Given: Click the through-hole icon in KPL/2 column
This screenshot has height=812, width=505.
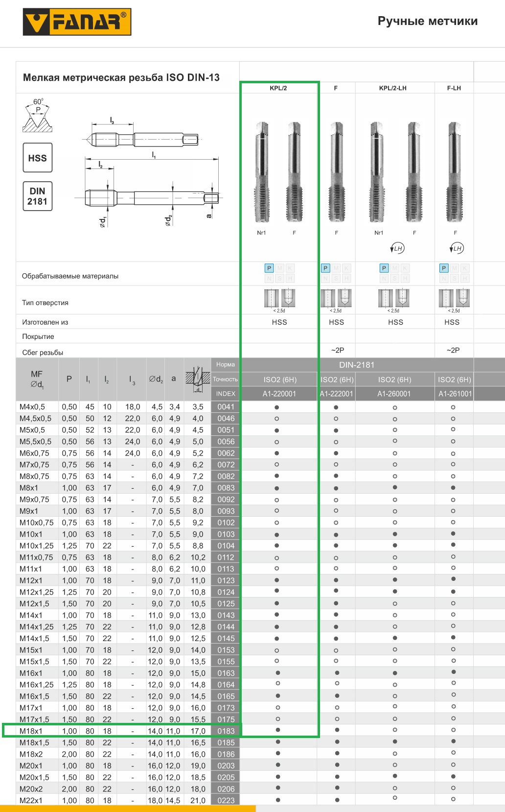Looking at the screenshot, I should pyautogui.click(x=271, y=298).
